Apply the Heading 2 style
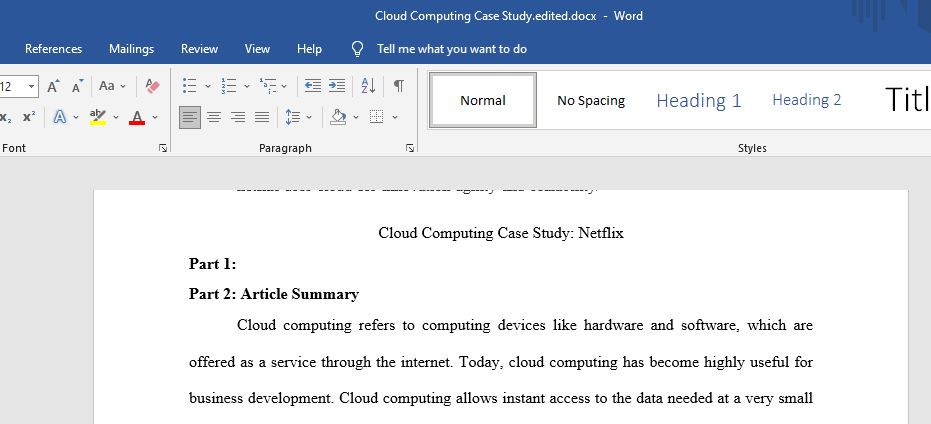931x424 pixels. [x=806, y=100]
